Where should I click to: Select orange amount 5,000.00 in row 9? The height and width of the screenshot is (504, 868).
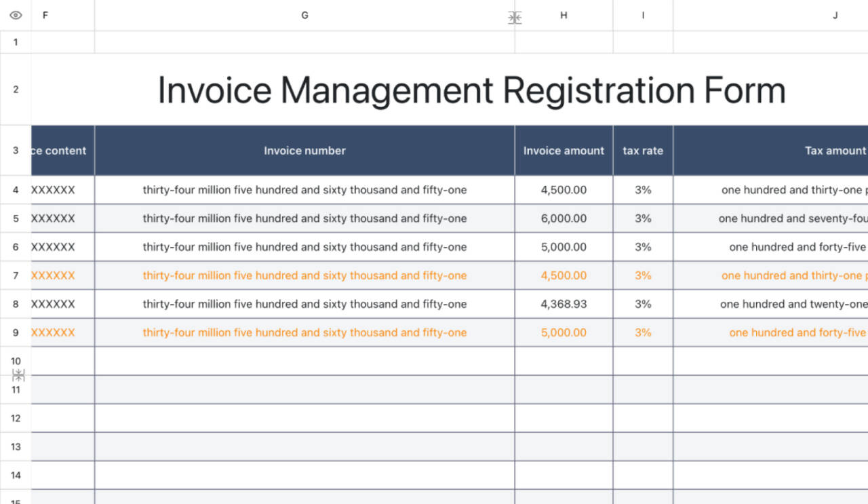(x=564, y=332)
